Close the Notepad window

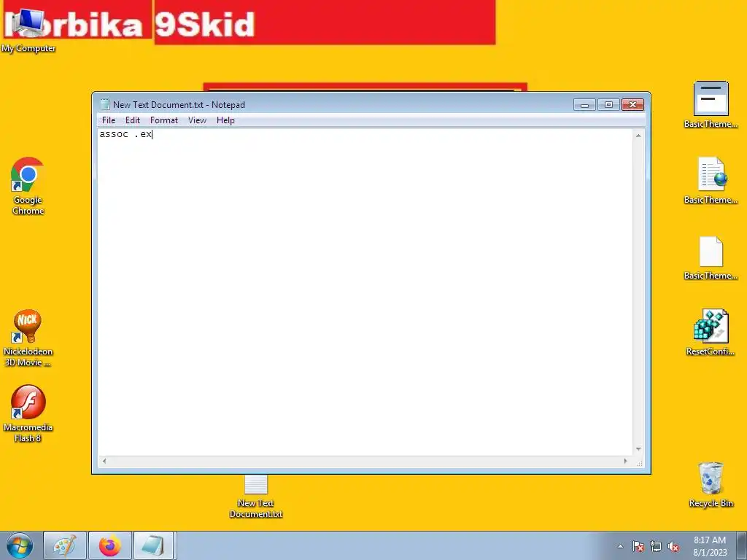pyautogui.click(x=632, y=104)
